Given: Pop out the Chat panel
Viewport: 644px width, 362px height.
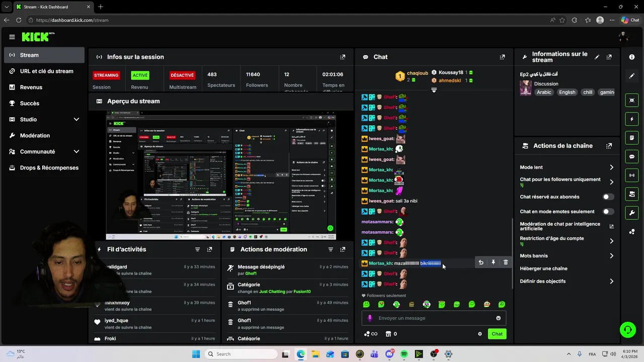Looking at the screenshot, I should coord(502,57).
